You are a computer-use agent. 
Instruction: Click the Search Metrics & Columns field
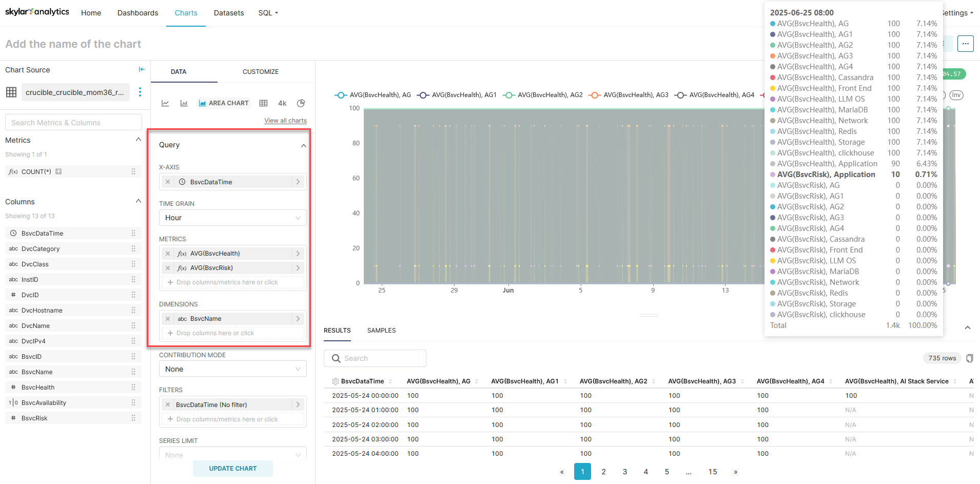pos(73,123)
